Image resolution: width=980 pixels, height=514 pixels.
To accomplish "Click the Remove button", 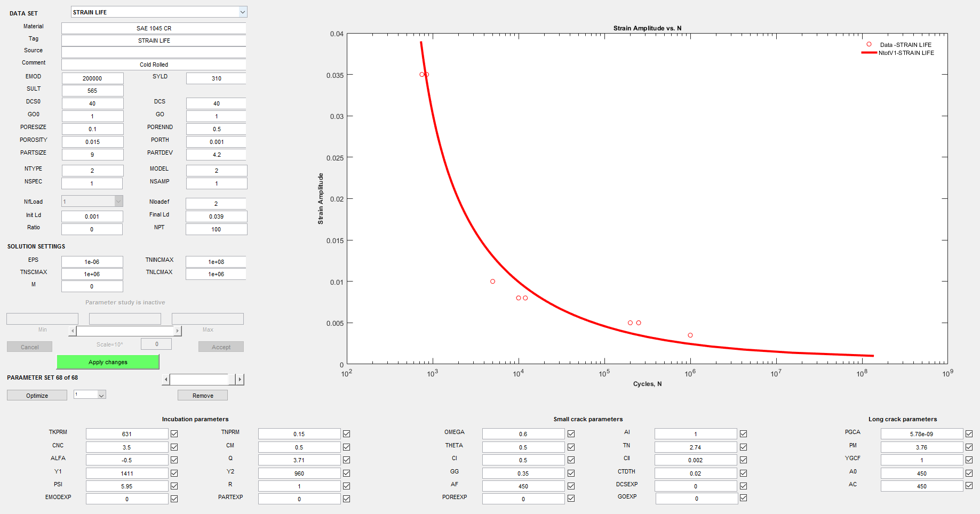I will tap(203, 396).
